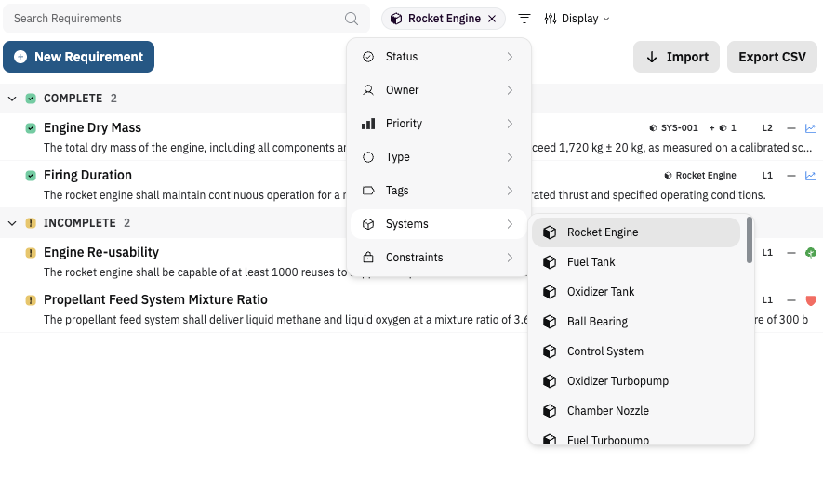Click the Owner row chevron arrow
The width and height of the screenshot is (823, 504).
coord(510,90)
